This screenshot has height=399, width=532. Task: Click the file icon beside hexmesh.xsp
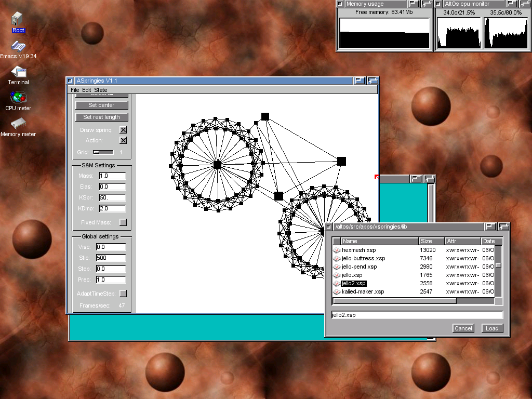pyautogui.click(x=337, y=250)
